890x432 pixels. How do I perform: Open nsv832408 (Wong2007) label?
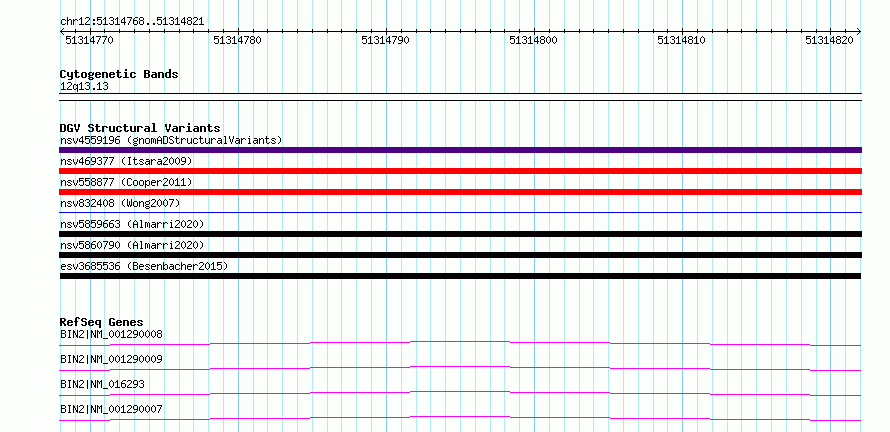(x=120, y=203)
